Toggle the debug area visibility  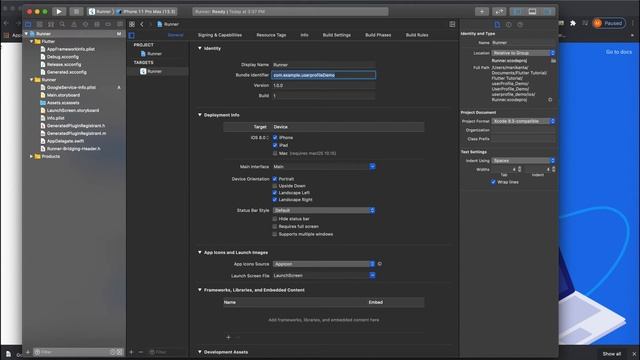click(532, 11)
